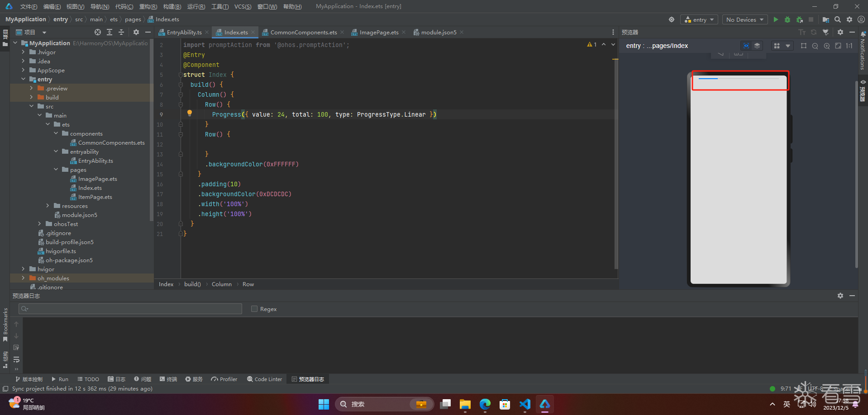
Task: Expand the ohosTest folder
Action: click(x=40, y=224)
